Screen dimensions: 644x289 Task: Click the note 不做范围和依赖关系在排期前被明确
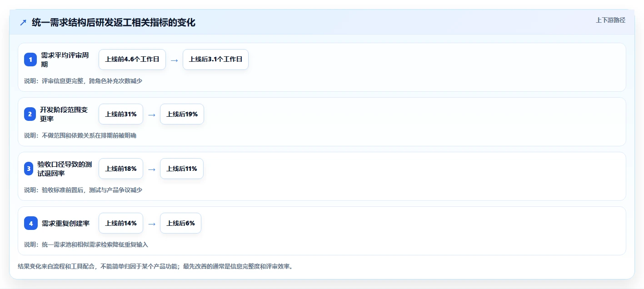(x=80, y=135)
